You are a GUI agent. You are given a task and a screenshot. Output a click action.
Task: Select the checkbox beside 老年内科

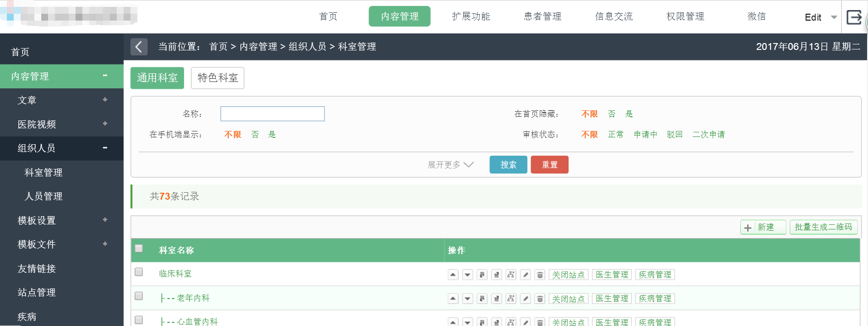tap(139, 296)
